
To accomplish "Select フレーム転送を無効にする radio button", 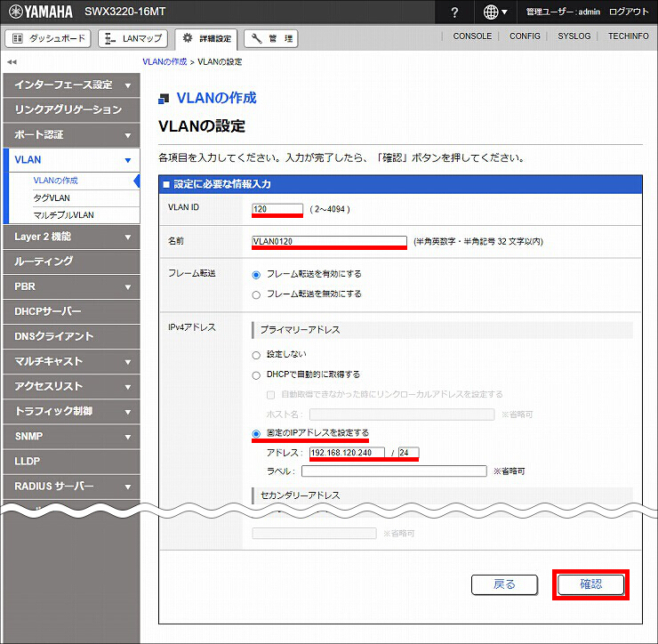I will (x=256, y=294).
